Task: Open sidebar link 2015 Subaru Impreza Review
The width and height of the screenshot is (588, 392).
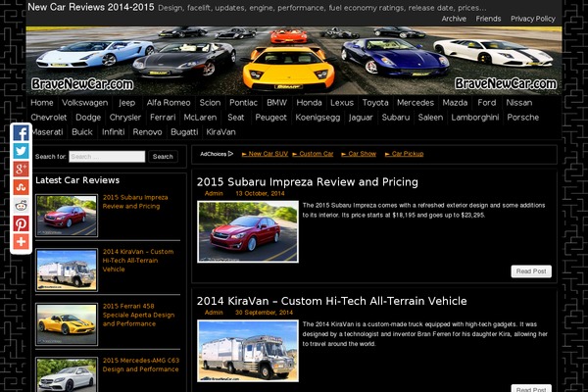Action: (x=135, y=202)
